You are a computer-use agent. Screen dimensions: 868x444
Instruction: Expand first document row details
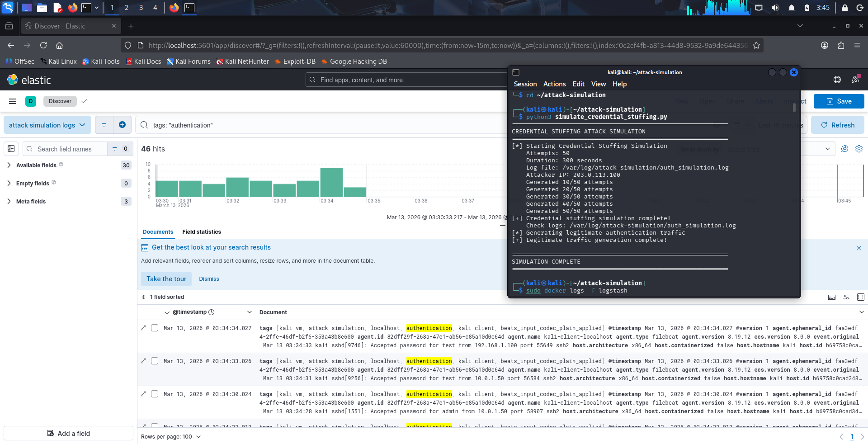(144, 328)
